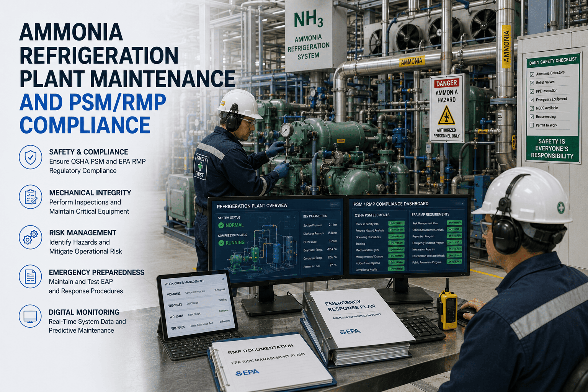Click the Emergency Preparedness document icon

[x=31, y=276]
